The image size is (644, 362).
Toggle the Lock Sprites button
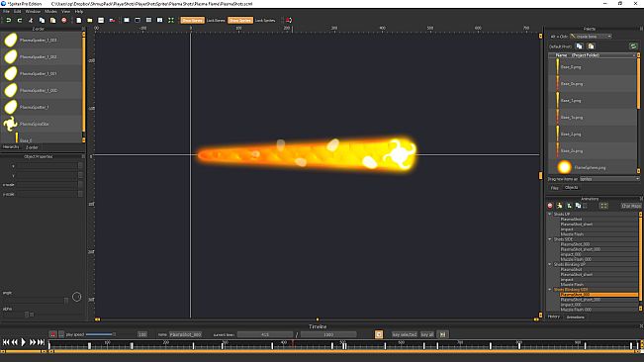point(265,20)
